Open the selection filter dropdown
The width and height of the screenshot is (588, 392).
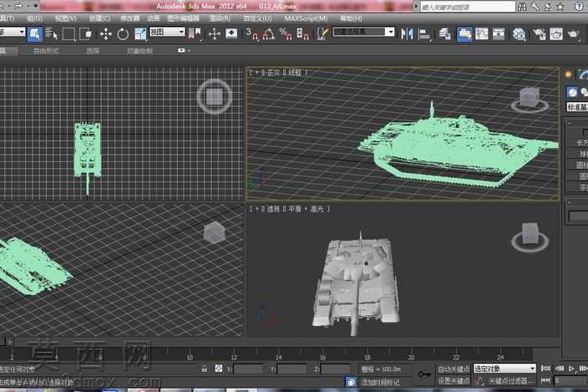point(13,32)
